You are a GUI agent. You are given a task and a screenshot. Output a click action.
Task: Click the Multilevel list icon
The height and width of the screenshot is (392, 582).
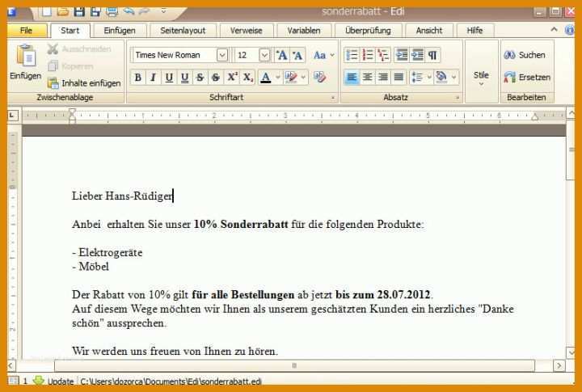pyautogui.click(x=383, y=55)
